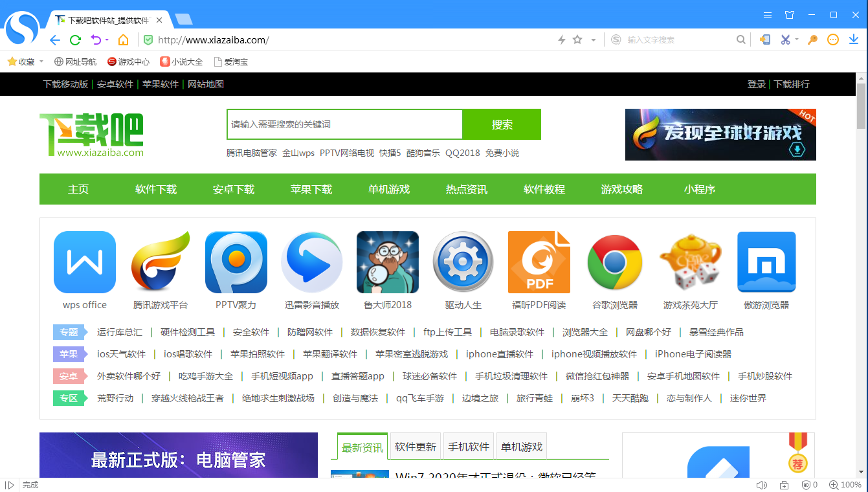The image size is (868, 492).
Task: Open the 登录 login link
Action: [756, 84]
